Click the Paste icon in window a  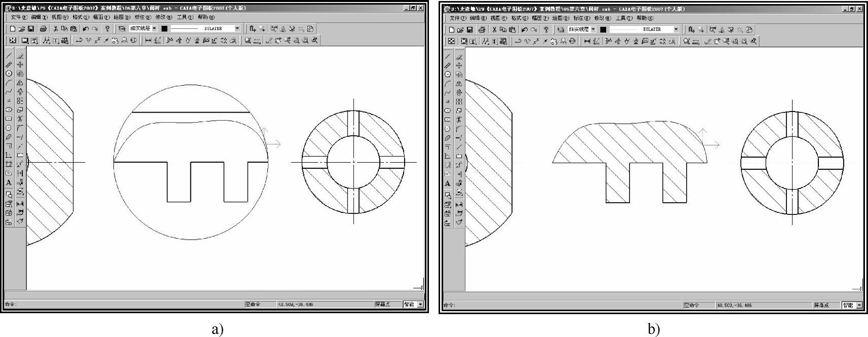point(73,29)
